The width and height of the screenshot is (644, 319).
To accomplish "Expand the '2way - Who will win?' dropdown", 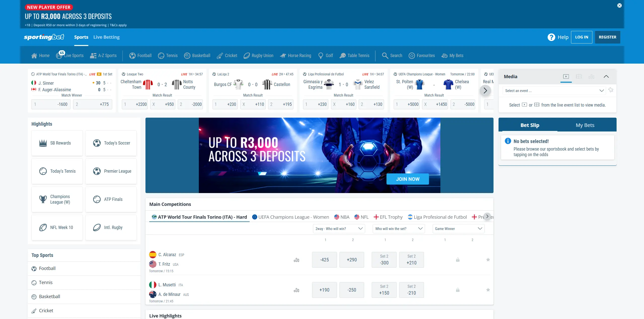I will click(339, 229).
